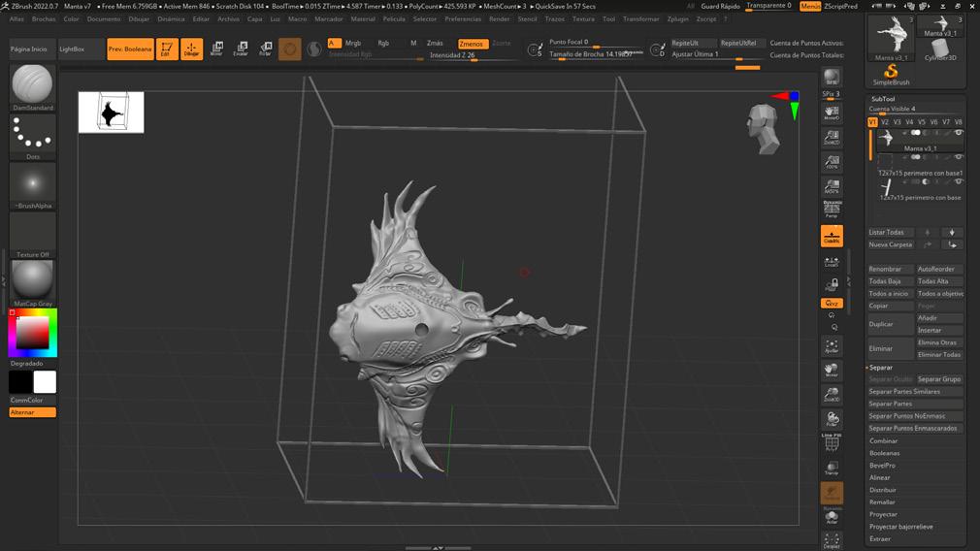
Task: Collapse the Separar section
Action: [x=881, y=368]
